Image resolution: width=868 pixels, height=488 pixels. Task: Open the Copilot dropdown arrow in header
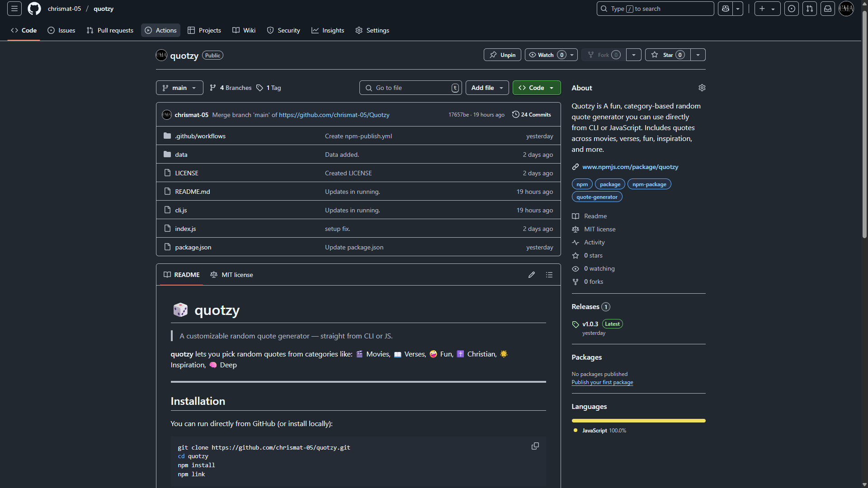click(738, 9)
